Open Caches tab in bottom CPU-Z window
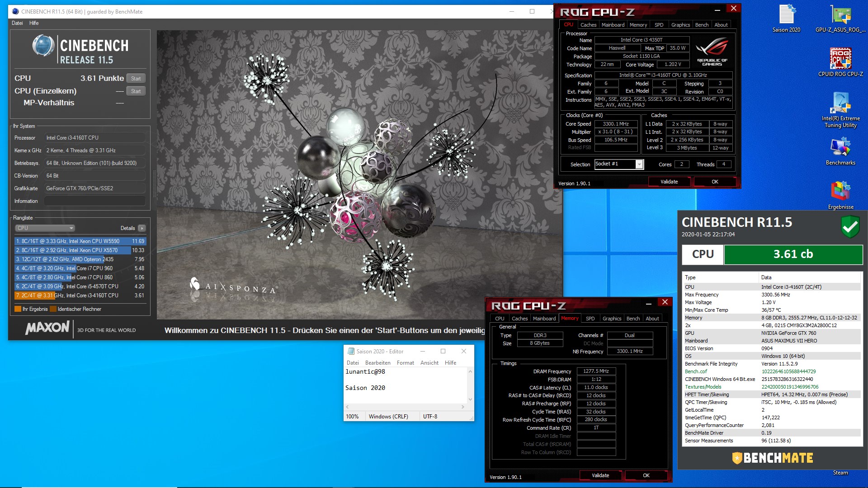Viewport: 868px width, 488px height. click(x=519, y=319)
